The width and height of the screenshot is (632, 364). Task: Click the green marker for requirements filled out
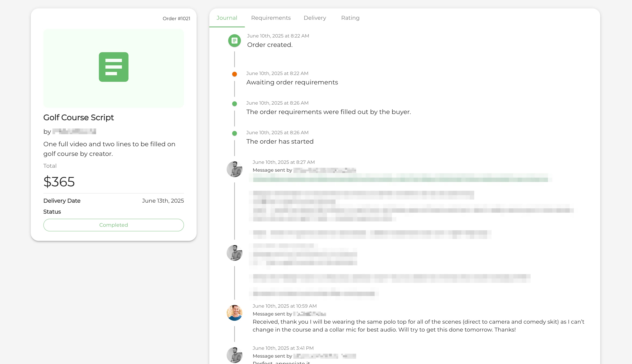click(234, 103)
